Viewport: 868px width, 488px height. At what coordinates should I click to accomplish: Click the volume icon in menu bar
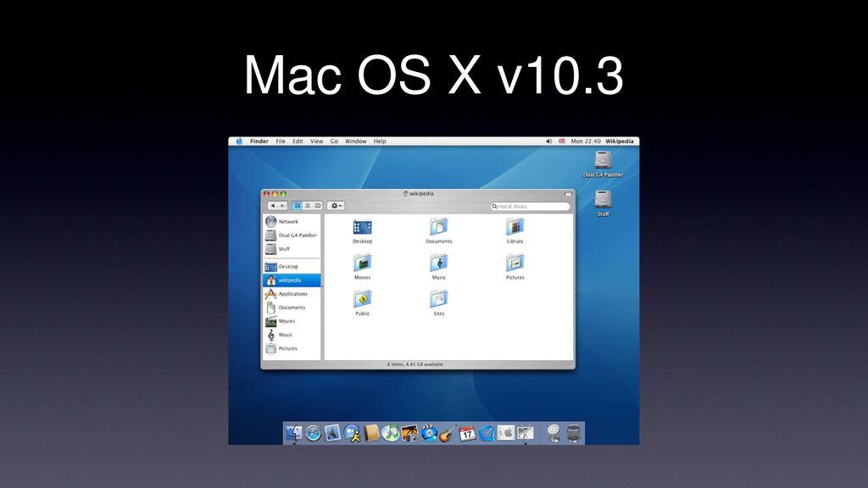(549, 141)
